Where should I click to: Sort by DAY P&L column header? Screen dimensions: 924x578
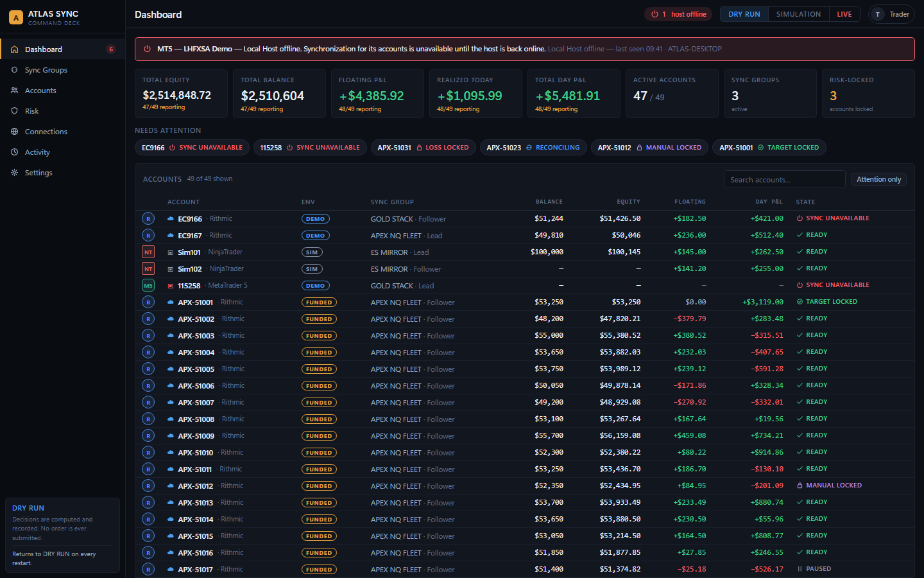[769, 202]
